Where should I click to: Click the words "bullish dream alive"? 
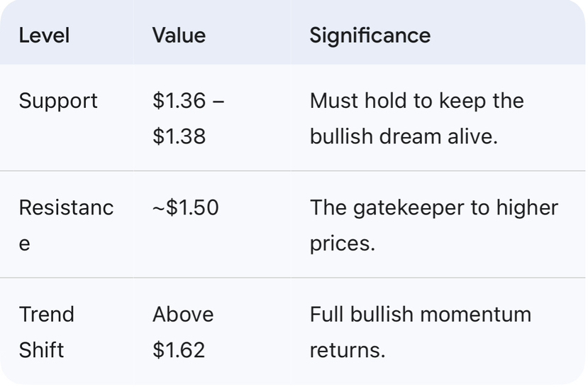pyautogui.click(x=404, y=136)
